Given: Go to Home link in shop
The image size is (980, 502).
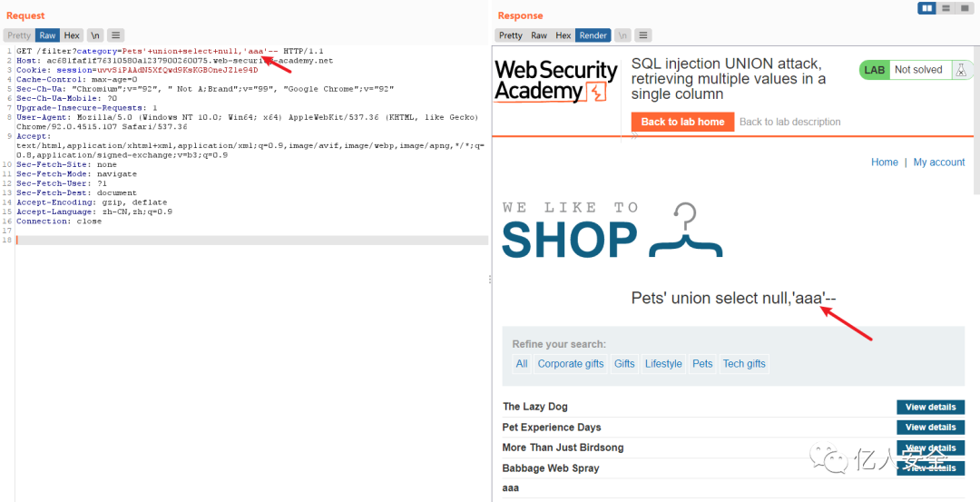Looking at the screenshot, I should pyautogui.click(x=885, y=162).
